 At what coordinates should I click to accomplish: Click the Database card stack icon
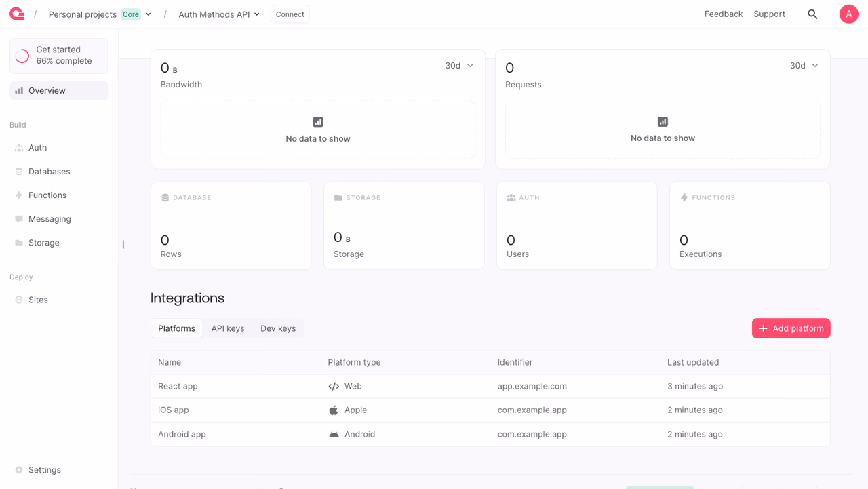[x=165, y=198]
